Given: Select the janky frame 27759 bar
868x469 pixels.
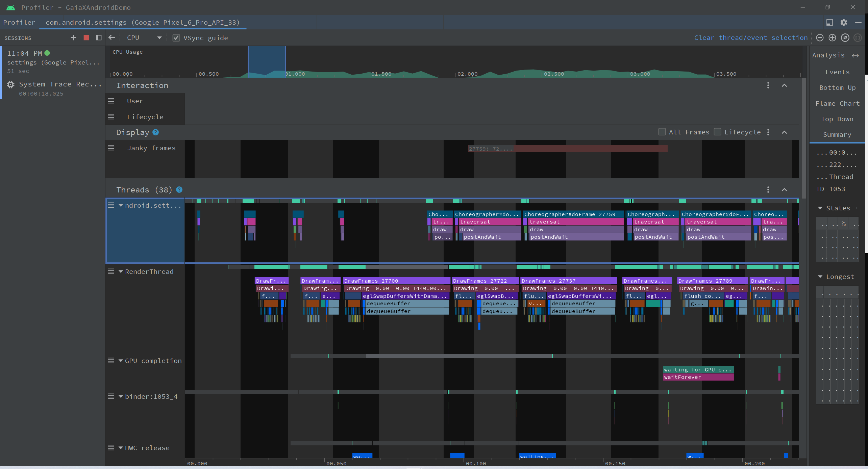Looking at the screenshot, I should point(568,149).
